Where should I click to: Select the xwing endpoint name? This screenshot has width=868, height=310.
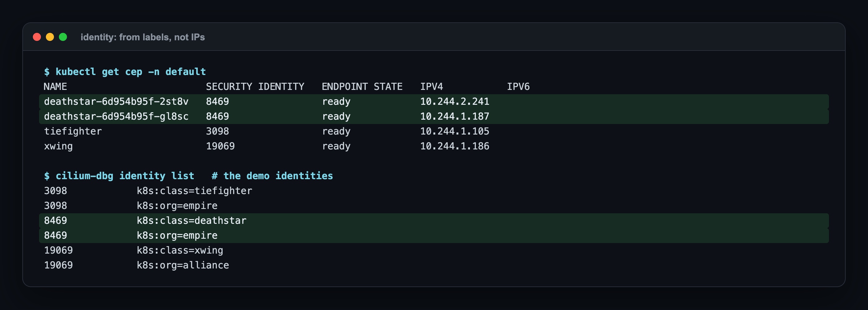click(58, 146)
